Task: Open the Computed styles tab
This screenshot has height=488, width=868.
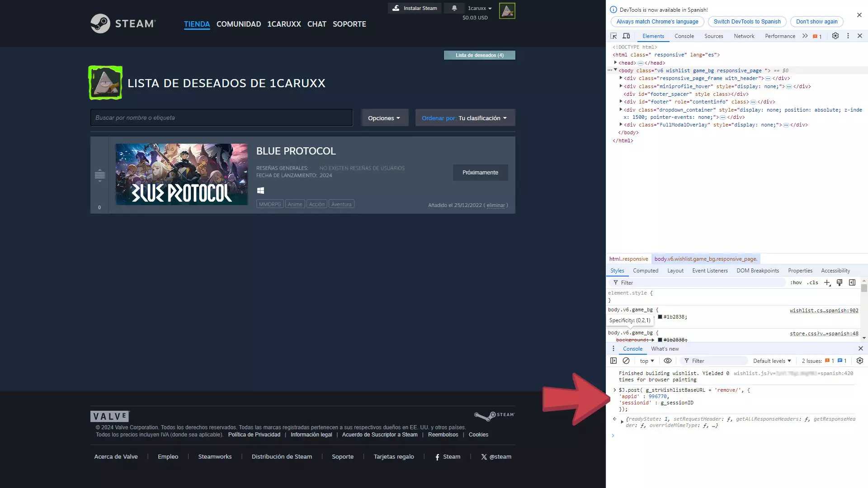Action: [645, 271]
